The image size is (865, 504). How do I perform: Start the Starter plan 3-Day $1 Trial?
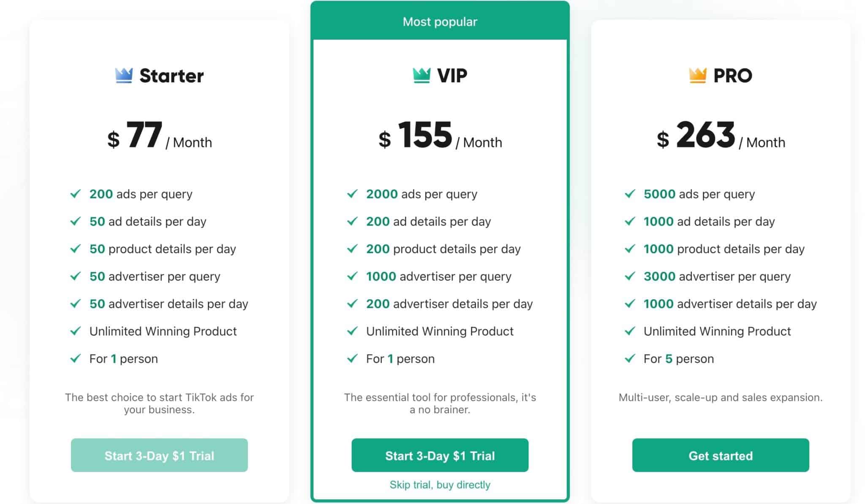point(159,455)
